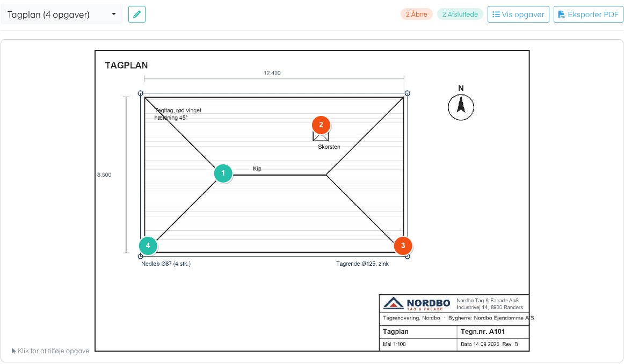Click the Nordbo logo in title block
Image resolution: width=624 pixels, height=364 pixels.
point(416,304)
